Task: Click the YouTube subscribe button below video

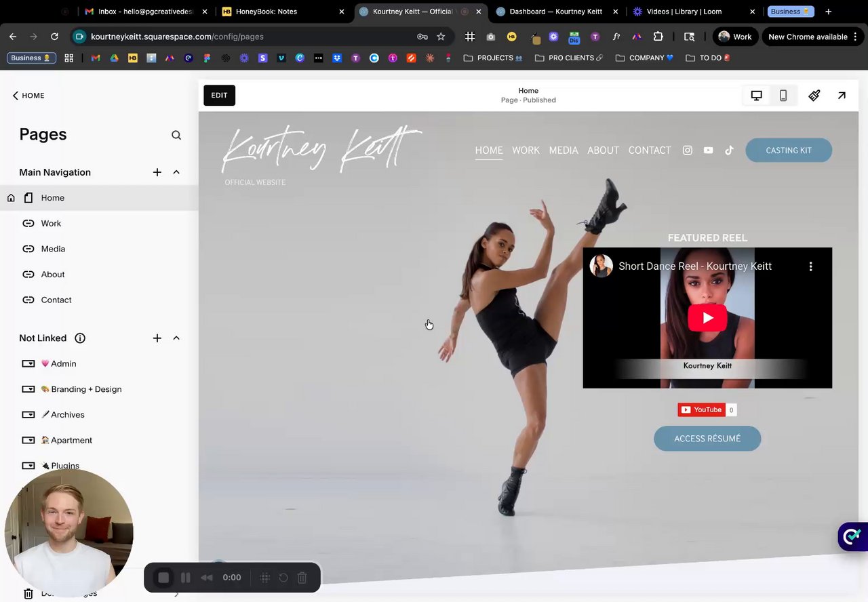Action: point(701,409)
